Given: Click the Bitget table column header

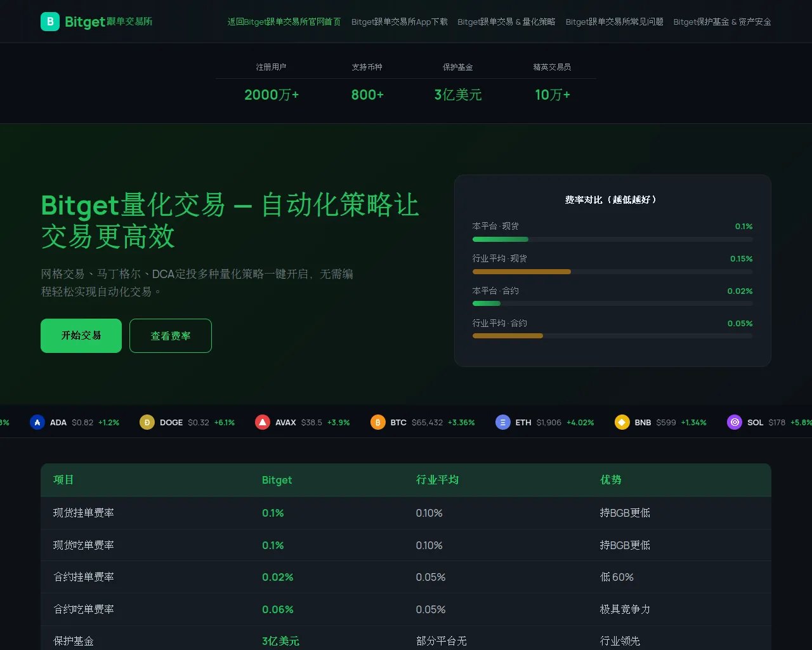Looking at the screenshot, I should click(277, 480).
